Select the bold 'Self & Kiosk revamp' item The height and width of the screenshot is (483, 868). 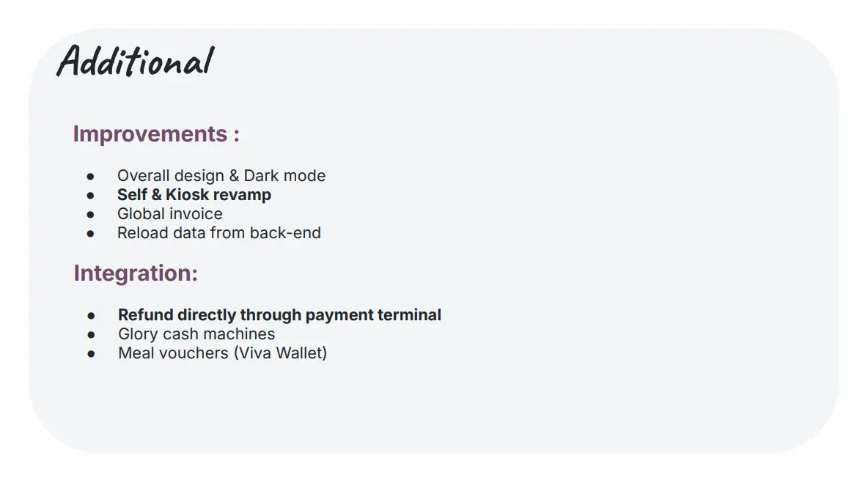194,195
